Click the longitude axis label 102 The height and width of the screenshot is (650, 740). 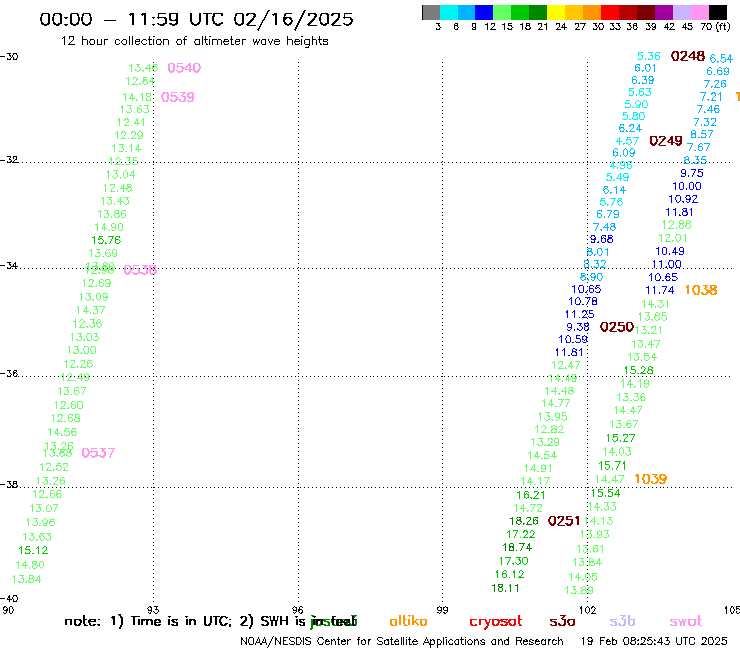pyautogui.click(x=587, y=610)
